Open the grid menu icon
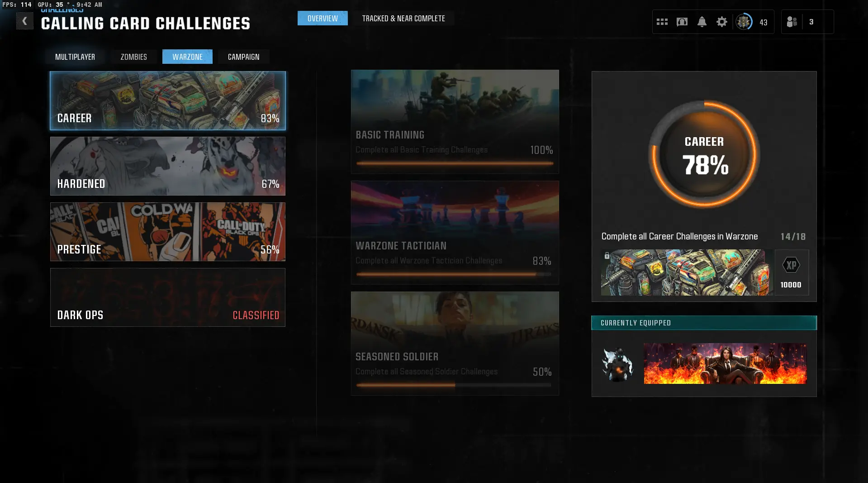The width and height of the screenshot is (868, 483). (662, 22)
